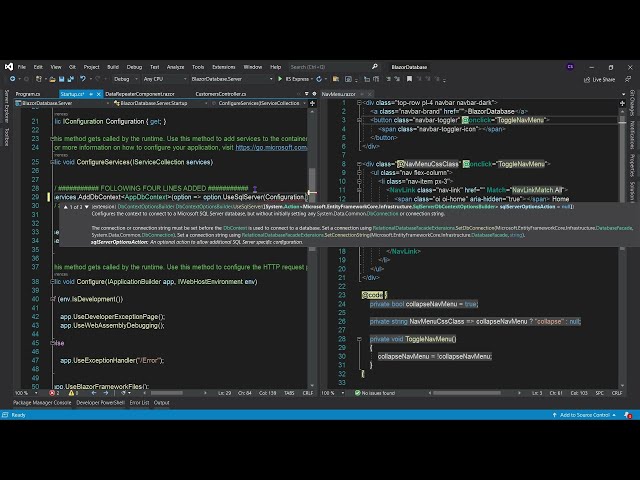This screenshot has height=480, width=640.
Task: Open the Debug menu
Action: [x=134, y=67]
